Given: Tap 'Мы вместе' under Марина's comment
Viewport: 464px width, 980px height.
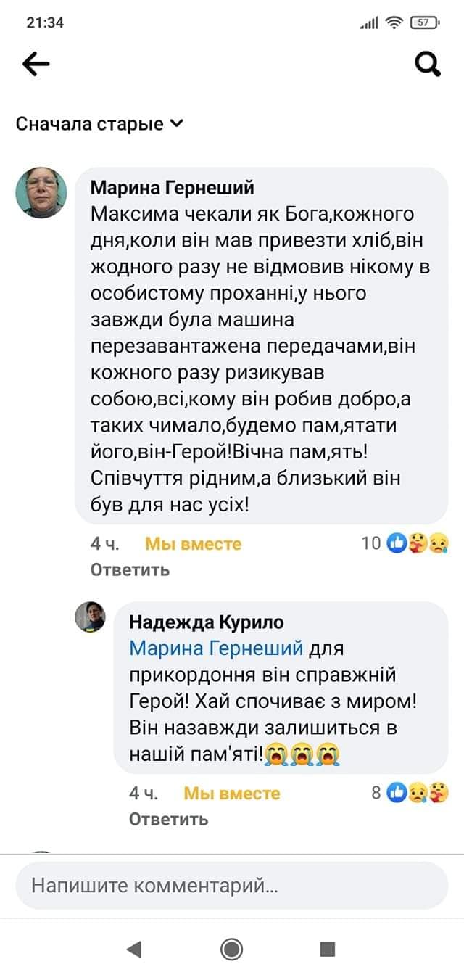Looking at the screenshot, I should [x=194, y=544].
